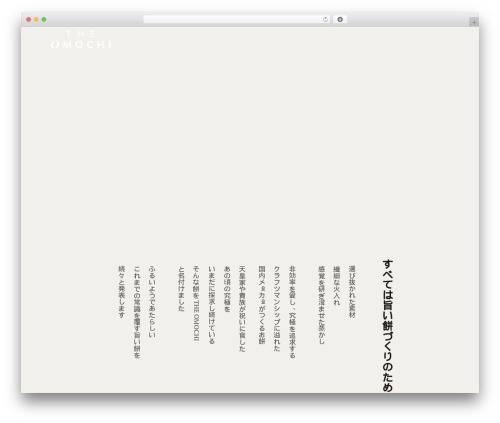Click the reload icon in the address bar
This screenshot has height=423, width=500.
tap(325, 20)
